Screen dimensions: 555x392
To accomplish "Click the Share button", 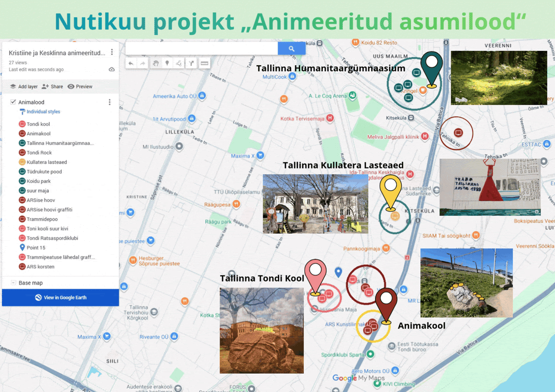I will [52, 87].
